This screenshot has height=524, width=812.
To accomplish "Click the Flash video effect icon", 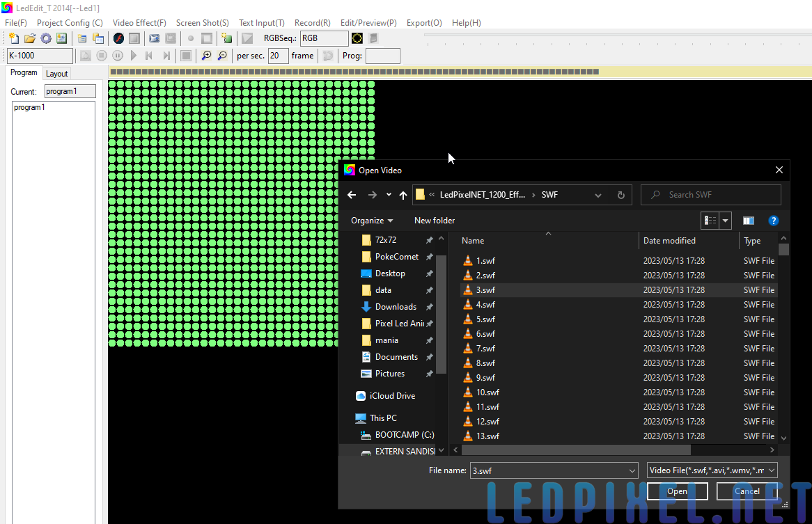I will (118, 38).
